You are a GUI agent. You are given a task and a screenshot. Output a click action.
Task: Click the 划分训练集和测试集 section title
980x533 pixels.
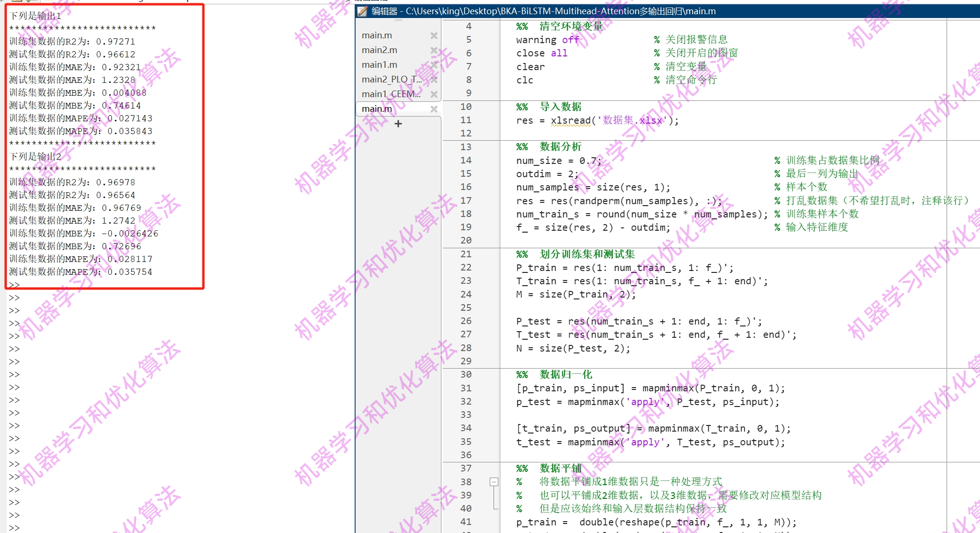[587, 254]
